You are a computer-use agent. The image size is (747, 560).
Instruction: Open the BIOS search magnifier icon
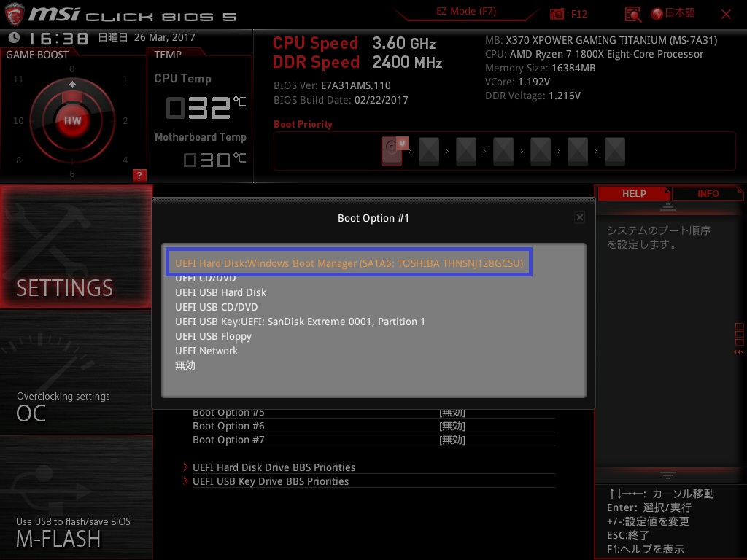click(632, 15)
